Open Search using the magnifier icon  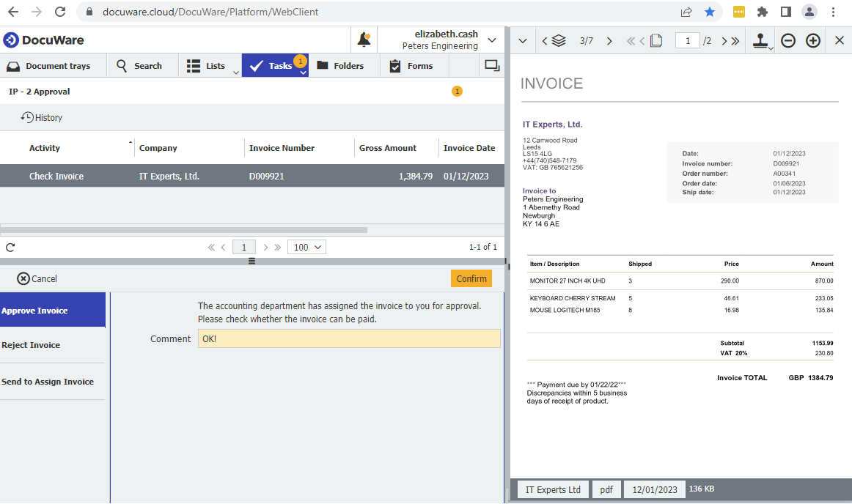(121, 65)
